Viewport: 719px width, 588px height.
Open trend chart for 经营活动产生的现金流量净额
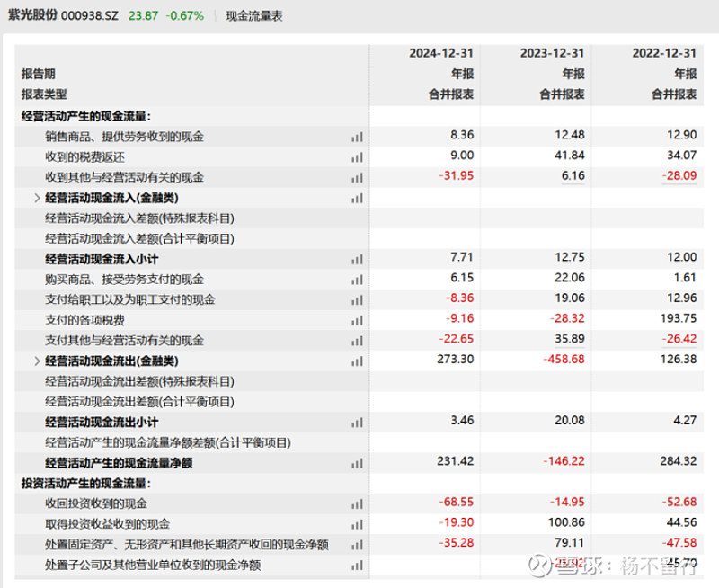[x=356, y=461]
